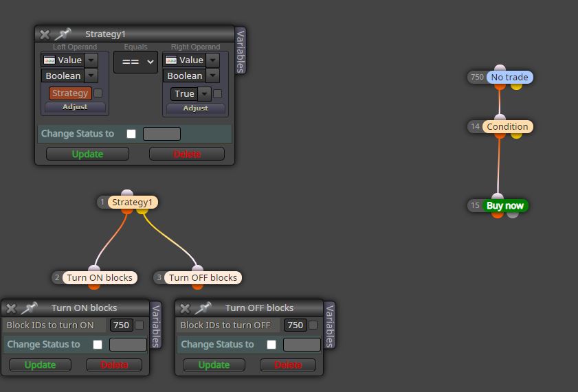578x392 pixels.
Task: Click Buy now block's top input connector
Action: pyautogui.click(x=498, y=196)
